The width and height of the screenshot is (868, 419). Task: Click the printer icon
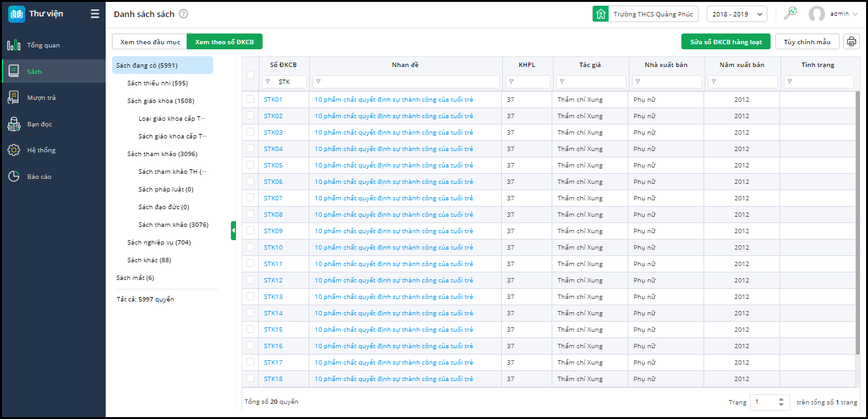pyautogui.click(x=852, y=42)
